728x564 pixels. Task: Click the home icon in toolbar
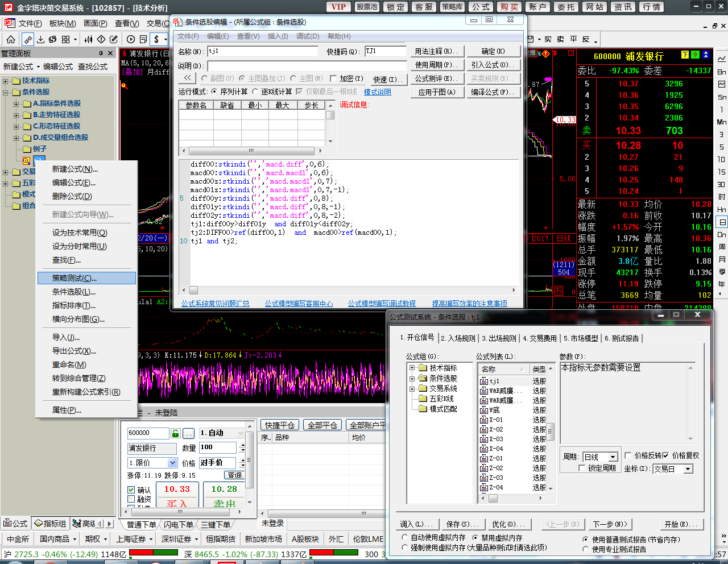[11, 39]
